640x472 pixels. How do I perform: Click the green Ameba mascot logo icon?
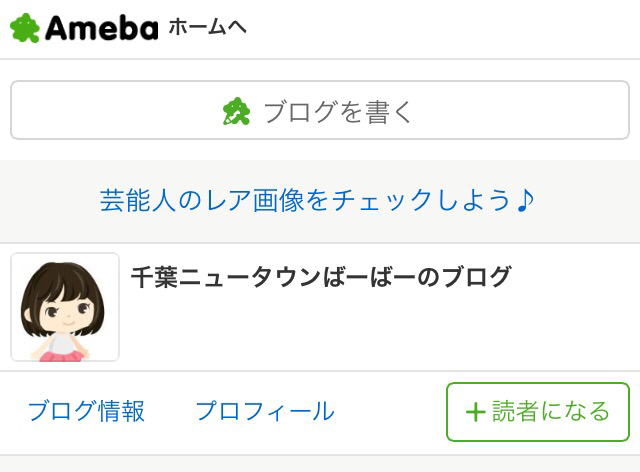click(x=25, y=28)
